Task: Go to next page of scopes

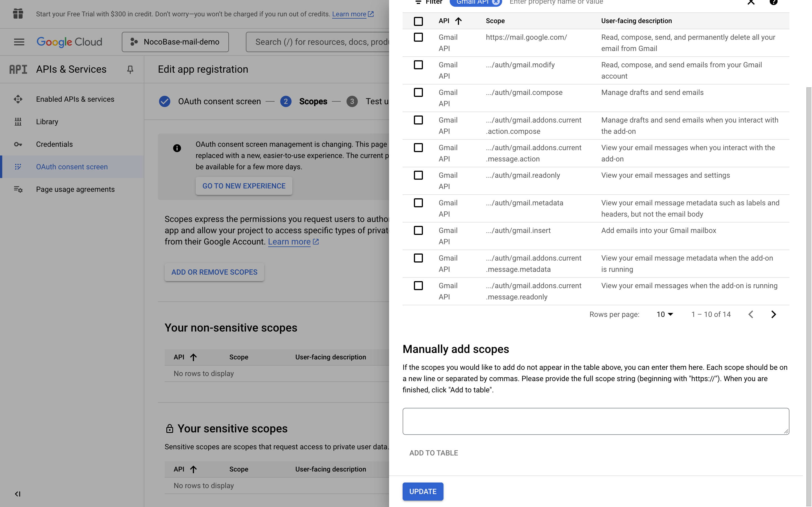Action: (773, 314)
